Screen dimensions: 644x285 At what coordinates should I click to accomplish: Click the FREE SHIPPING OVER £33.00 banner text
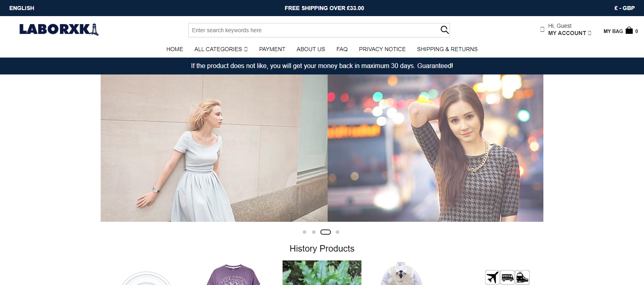pos(324,8)
